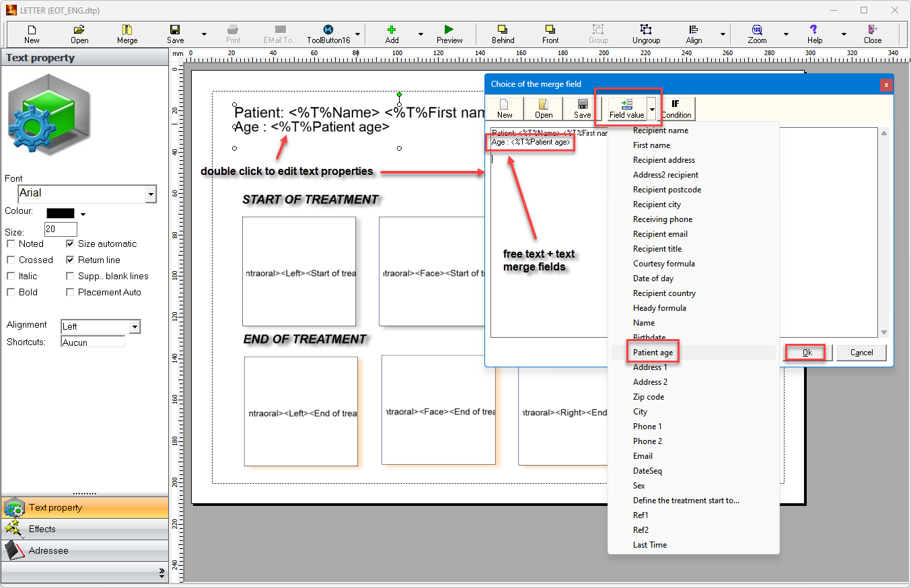Viewport: 911px width, 588px height.
Task: Send object Behind using toolbar icon
Action: pyautogui.click(x=503, y=30)
